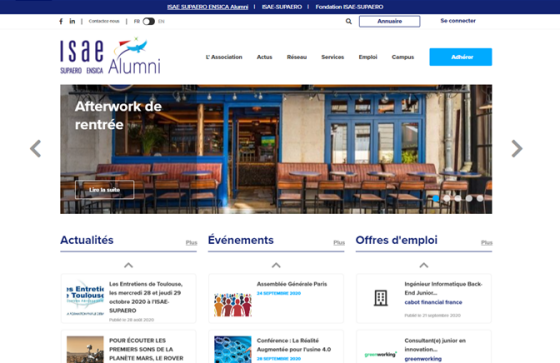
Task: Select the second carousel dot indicator
Action: [x=446, y=198]
